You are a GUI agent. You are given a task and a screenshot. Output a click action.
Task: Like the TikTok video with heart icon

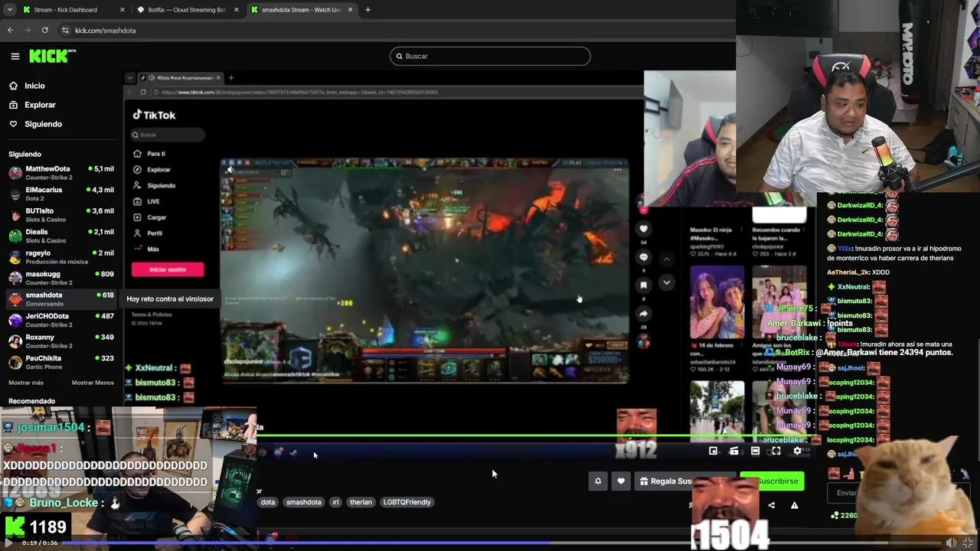coord(644,229)
